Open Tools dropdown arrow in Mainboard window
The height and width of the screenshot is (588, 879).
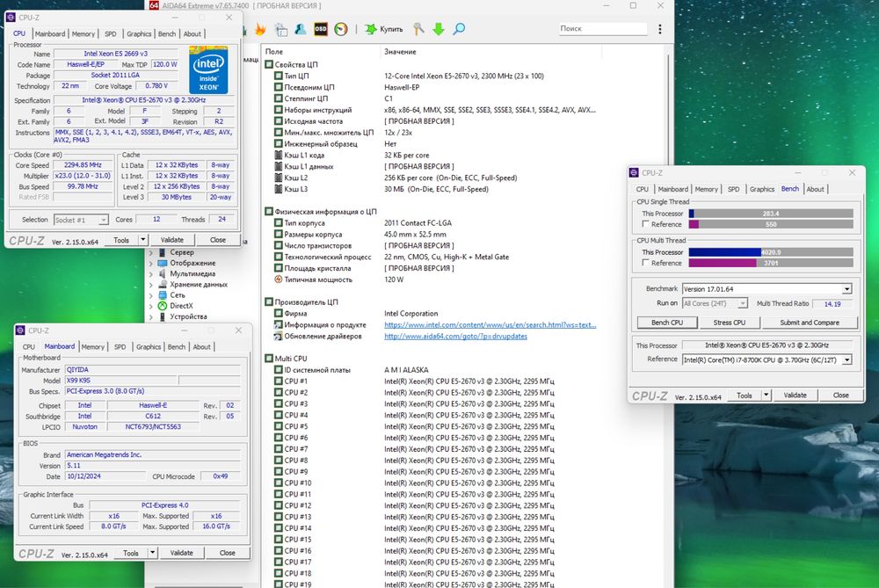click(x=152, y=553)
